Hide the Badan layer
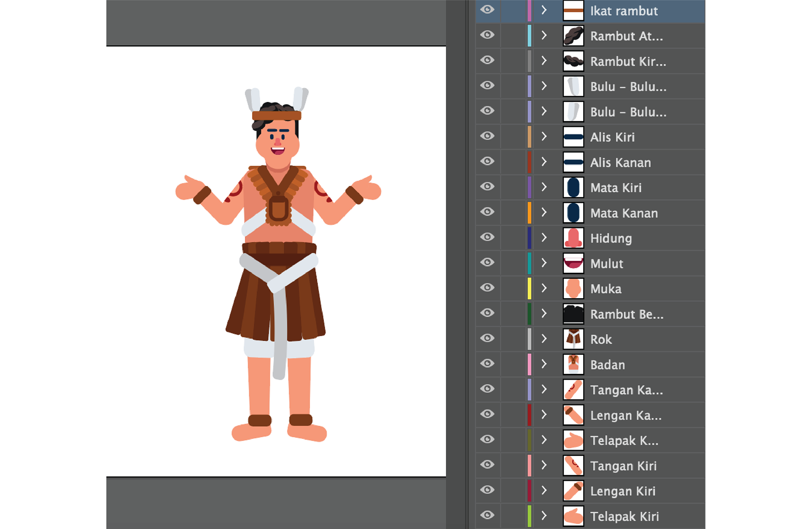This screenshot has height=529, width=812. [487, 363]
